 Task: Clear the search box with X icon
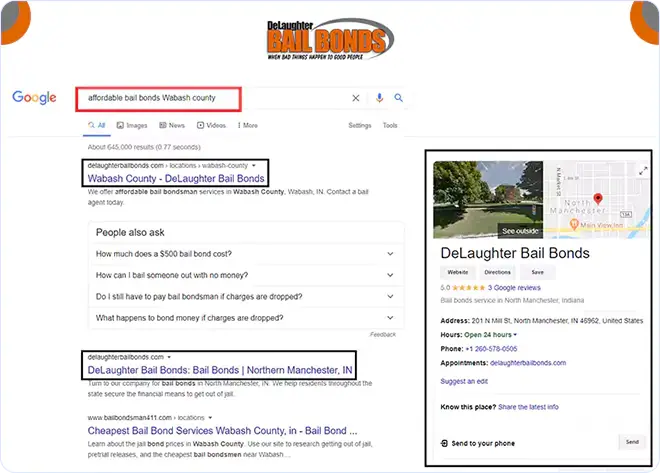tap(356, 98)
